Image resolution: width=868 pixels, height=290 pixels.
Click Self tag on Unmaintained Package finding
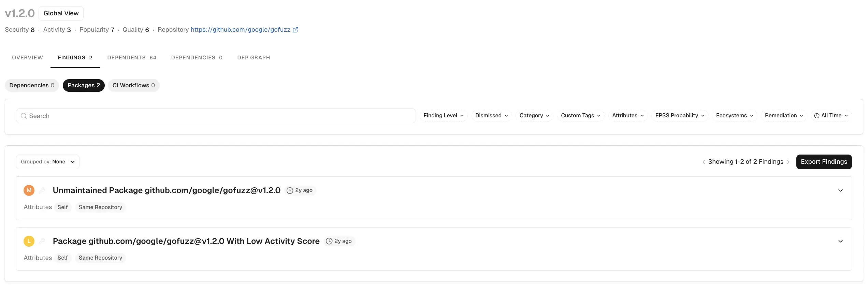point(62,207)
